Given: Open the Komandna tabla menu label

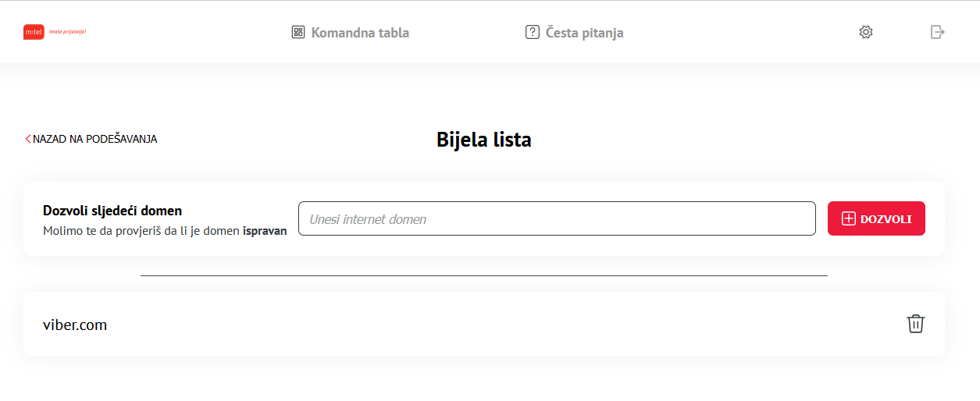Looking at the screenshot, I should pyautogui.click(x=360, y=33).
